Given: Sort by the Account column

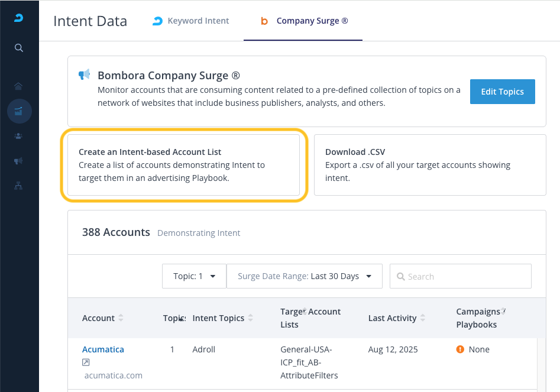Looking at the screenshot, I should [x=121, y=318].
